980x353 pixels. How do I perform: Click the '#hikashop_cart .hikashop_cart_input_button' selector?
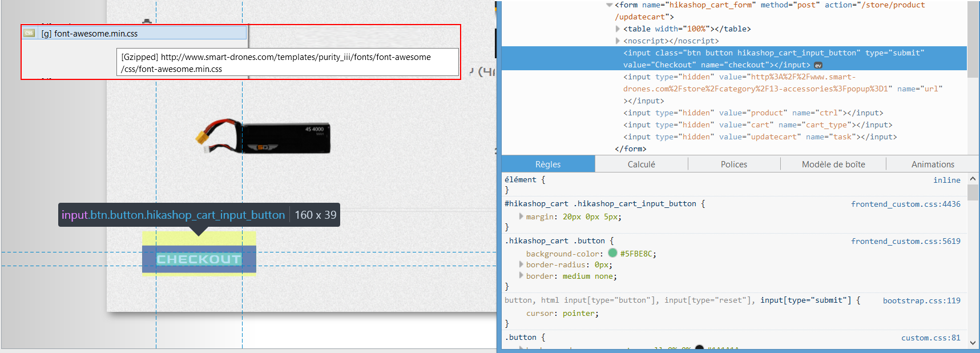pos(600,203)
